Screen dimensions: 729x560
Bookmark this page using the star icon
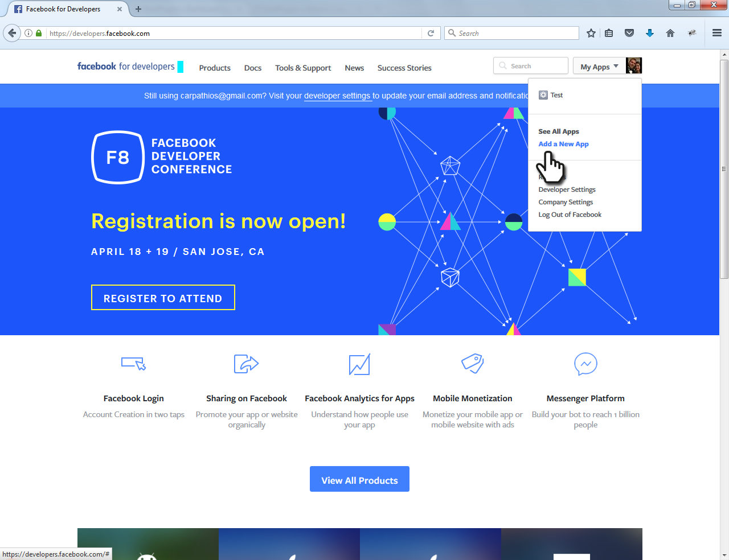[591, 33]
